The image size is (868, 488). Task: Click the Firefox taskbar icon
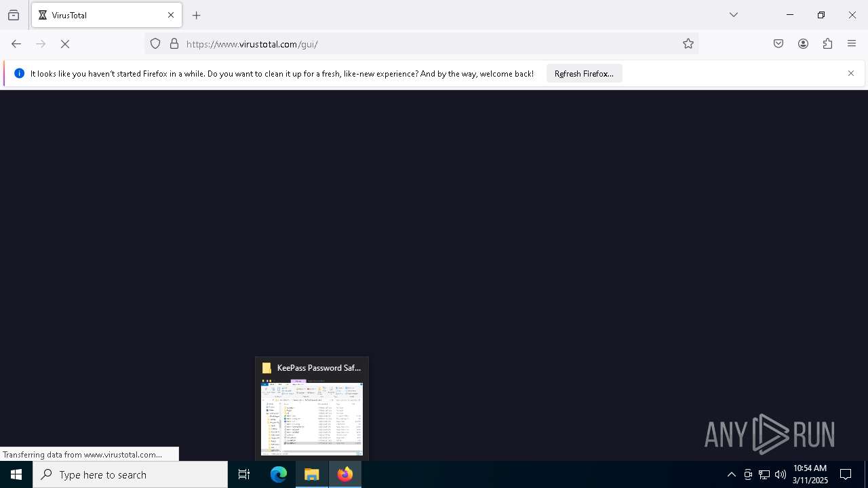345,474
